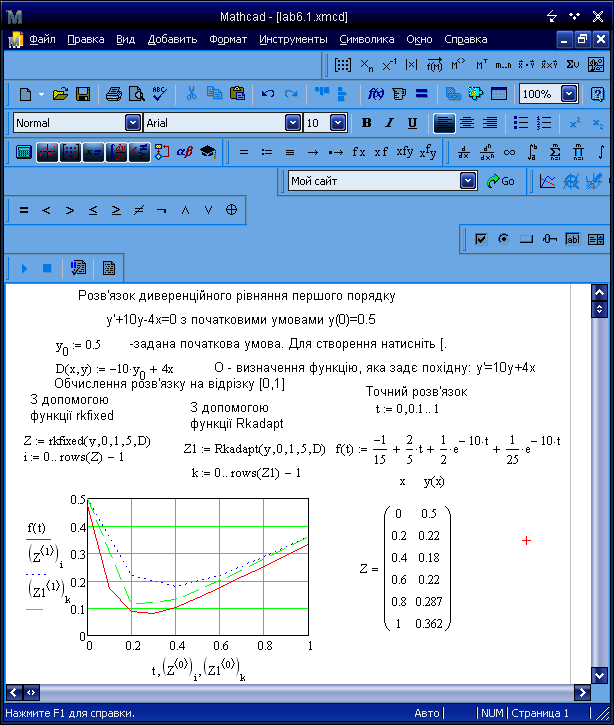Save the worksheet with the floppy icon

click(83, 94)
